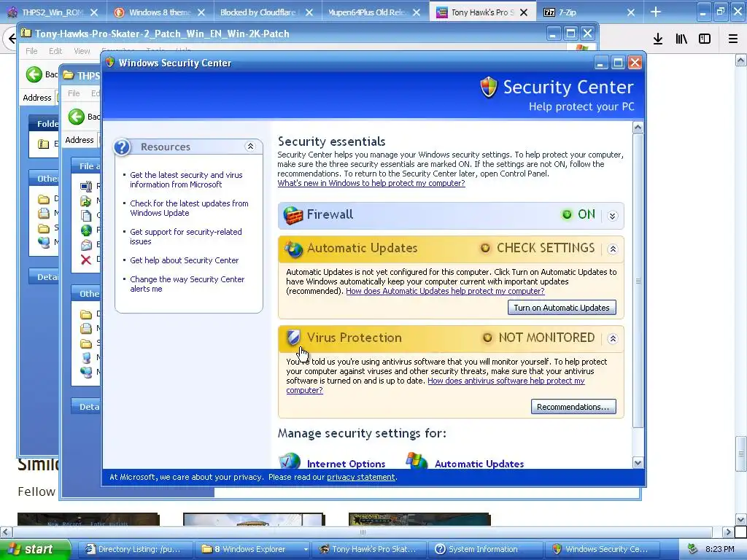Open the Internet Options settings link
Image resolution: width=747 pixels, height=560 pixels.
346,464
